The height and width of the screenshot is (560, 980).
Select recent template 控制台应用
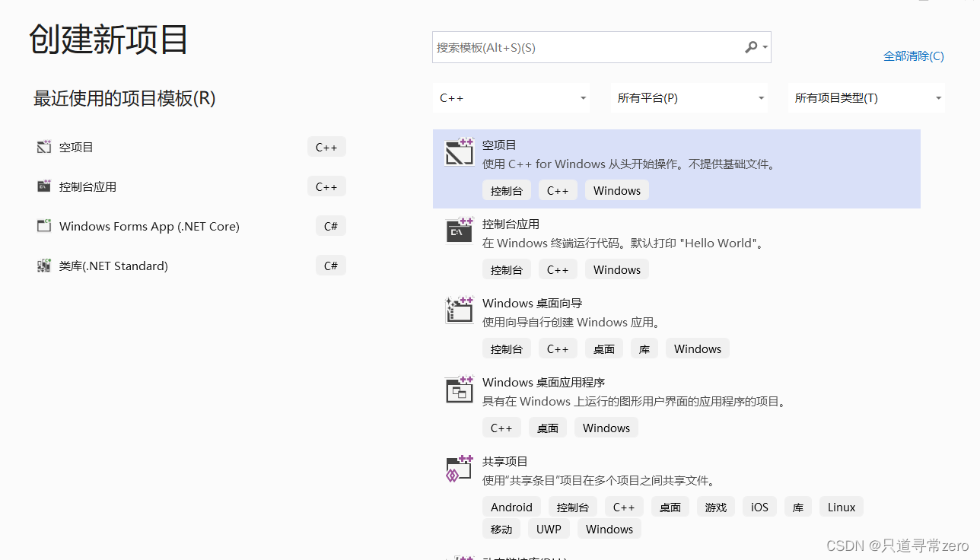tap(87, 186)
